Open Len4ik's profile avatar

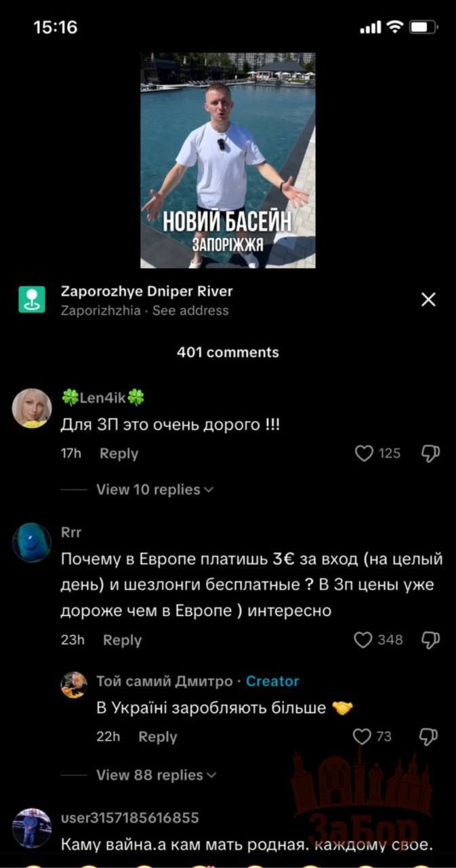click(32, 408)
